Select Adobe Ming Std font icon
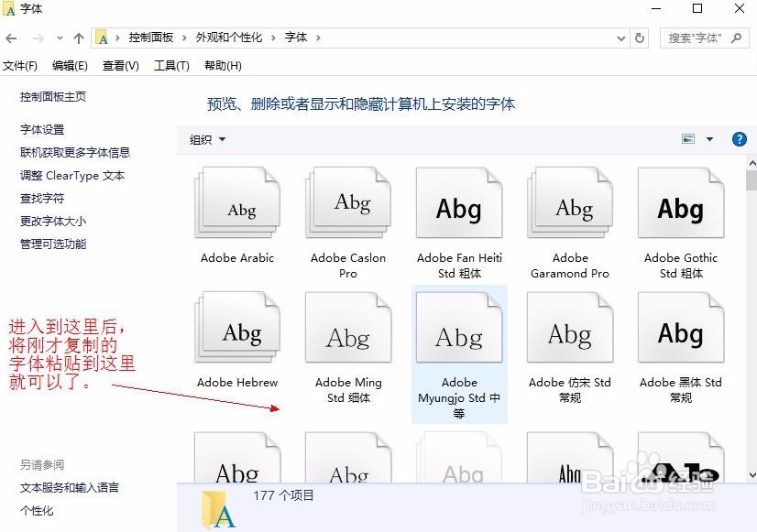Image resolution: width=757 pixels, height=532 pixels. pyautogui.click(x=348, y=327)
